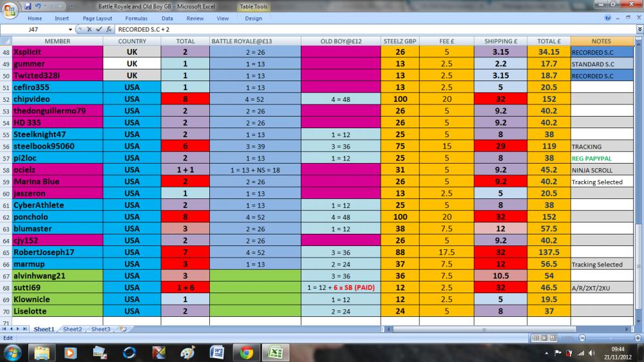This screenshot has height=362, width=644.
Task: Open the Insert ribbon tab
Action: 62,19
